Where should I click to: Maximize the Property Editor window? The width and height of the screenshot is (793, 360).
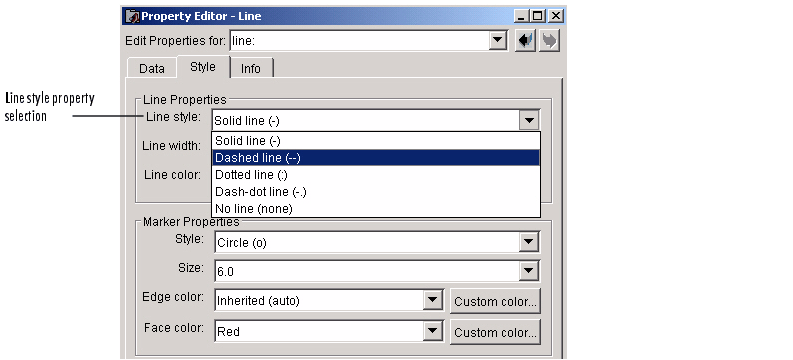click(x=537, y=16)
